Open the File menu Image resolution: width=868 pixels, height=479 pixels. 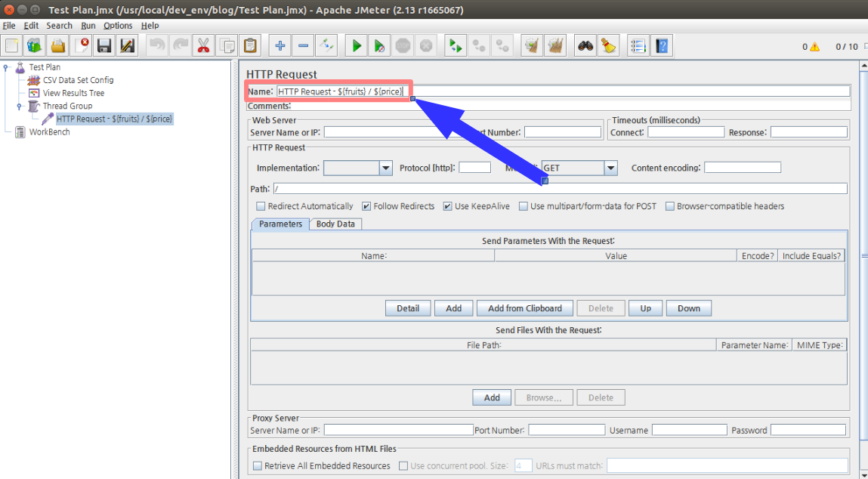[9, 26]
